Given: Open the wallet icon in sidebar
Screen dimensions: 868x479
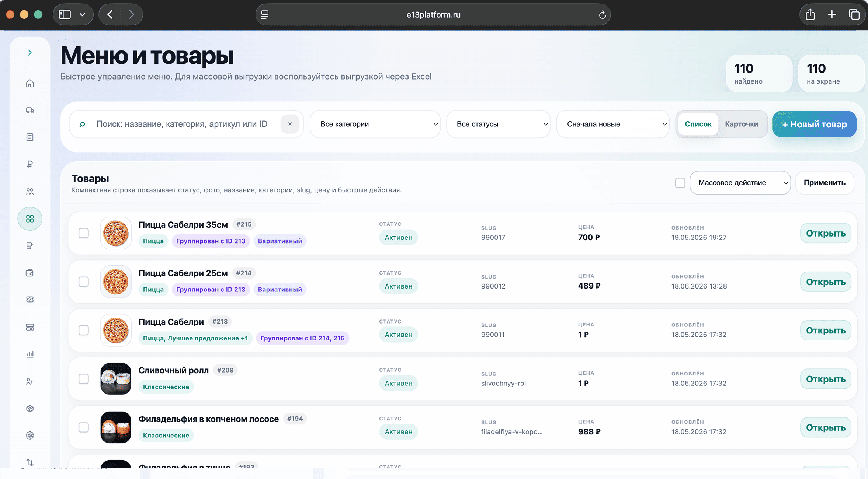Looking at the screenshot, I should [30, 273].
